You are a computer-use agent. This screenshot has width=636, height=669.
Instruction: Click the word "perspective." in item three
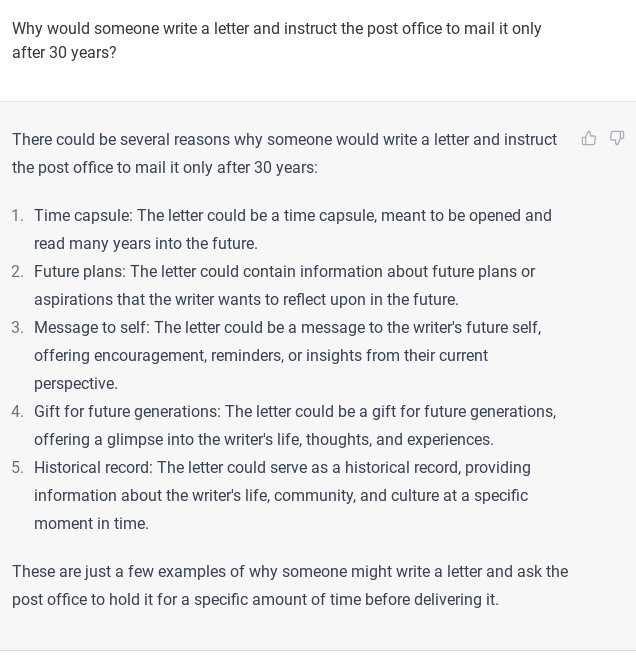tap(76, 384)
